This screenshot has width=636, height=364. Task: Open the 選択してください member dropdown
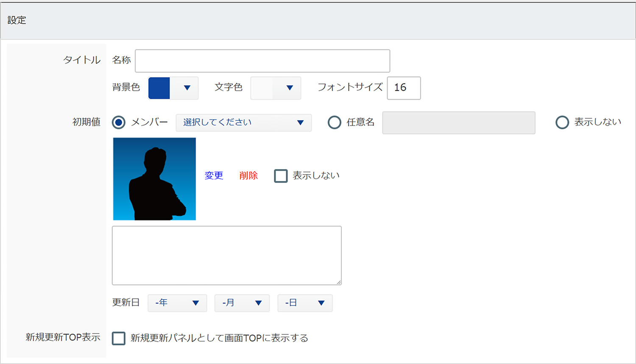[243, 122]
